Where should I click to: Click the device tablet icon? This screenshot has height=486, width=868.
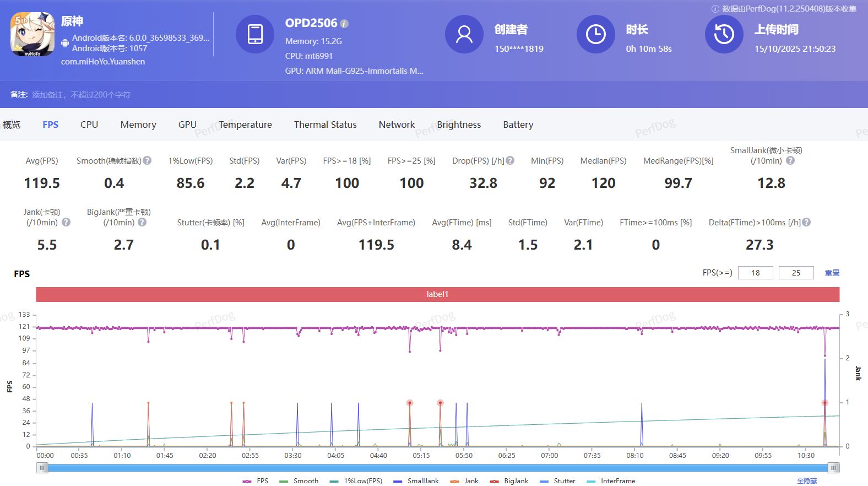(x=255, y=34)
